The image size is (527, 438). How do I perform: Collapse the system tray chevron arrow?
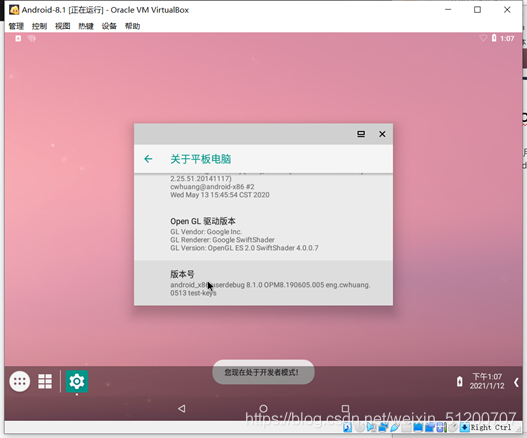click(516, 382)
